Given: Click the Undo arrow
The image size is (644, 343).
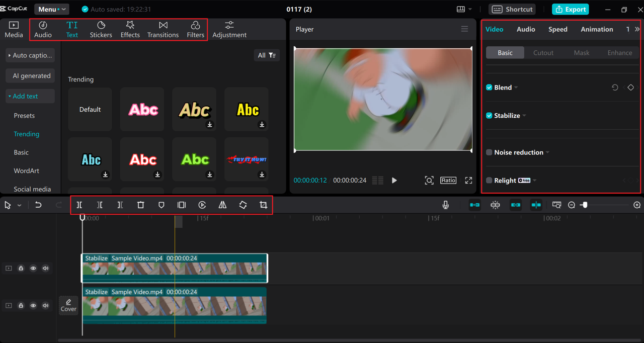Looking at the screenshot, I should [x=38, y=205].
